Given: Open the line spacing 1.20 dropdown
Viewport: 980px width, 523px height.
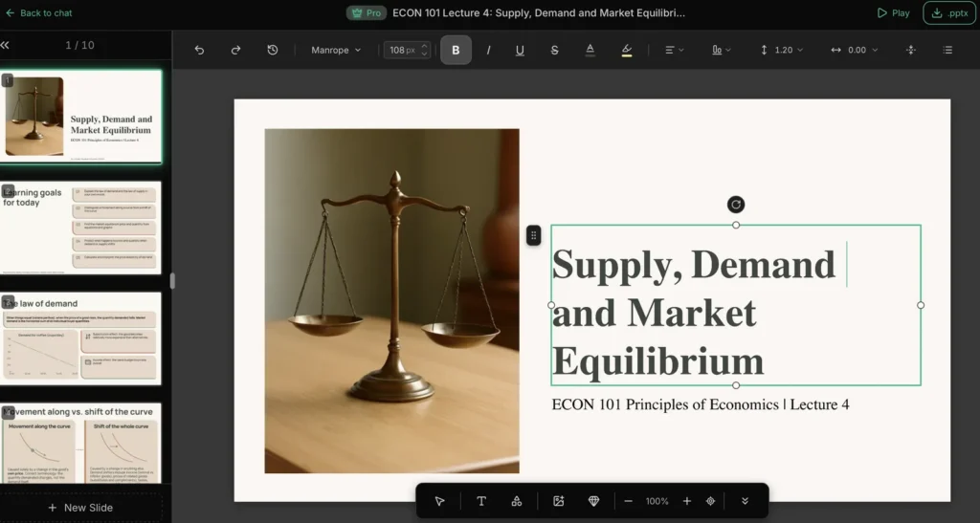Looking at the screenshot, I should pyautogui.click(x=782, y=50).
